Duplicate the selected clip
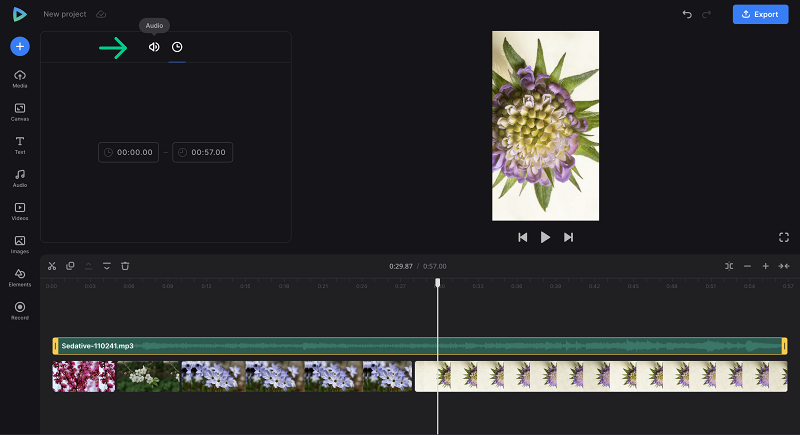 (x=70, y=266)
